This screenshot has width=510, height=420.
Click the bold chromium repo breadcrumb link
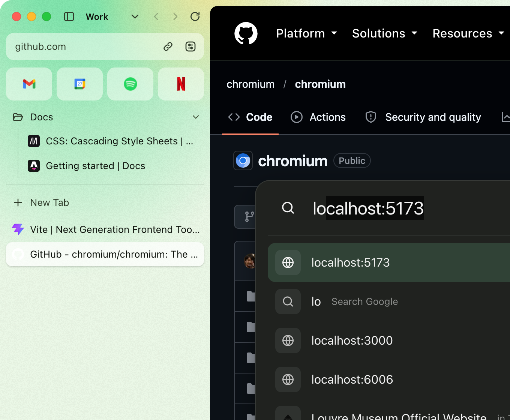(320, 84)
